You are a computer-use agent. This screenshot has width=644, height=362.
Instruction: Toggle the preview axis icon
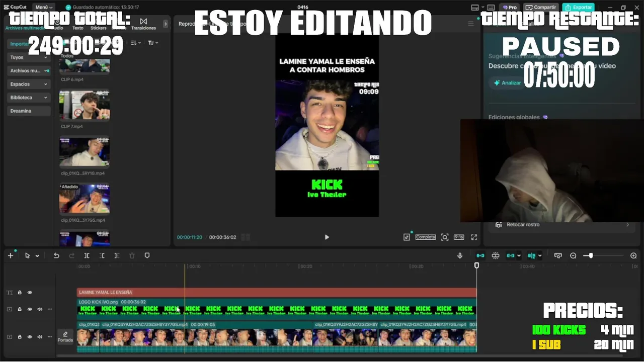531,255
